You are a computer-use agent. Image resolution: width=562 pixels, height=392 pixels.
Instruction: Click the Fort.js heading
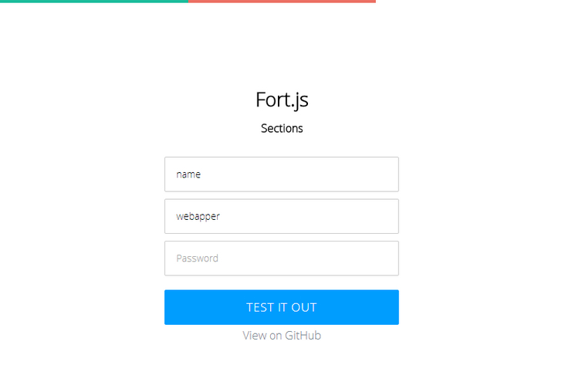click(282, 100)
